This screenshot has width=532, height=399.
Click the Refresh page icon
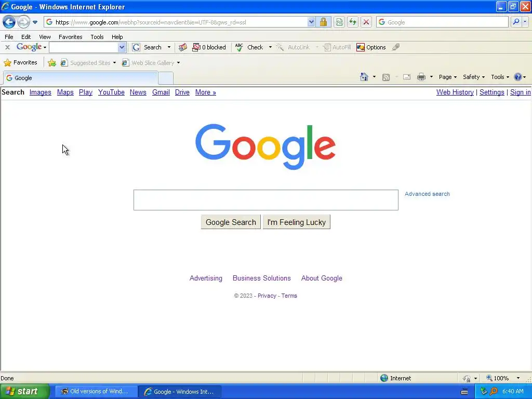[353, 22]
